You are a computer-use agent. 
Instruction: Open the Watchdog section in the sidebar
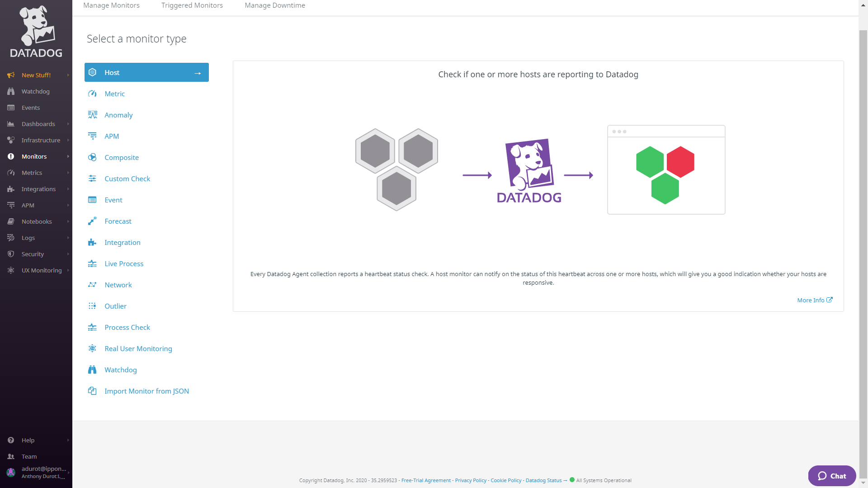35,91
